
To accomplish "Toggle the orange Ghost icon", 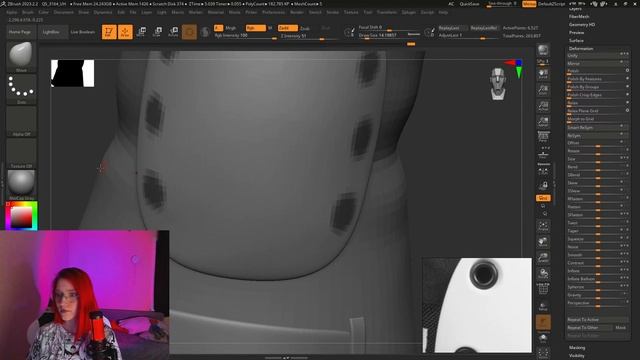I will click(x=543, y=322).
